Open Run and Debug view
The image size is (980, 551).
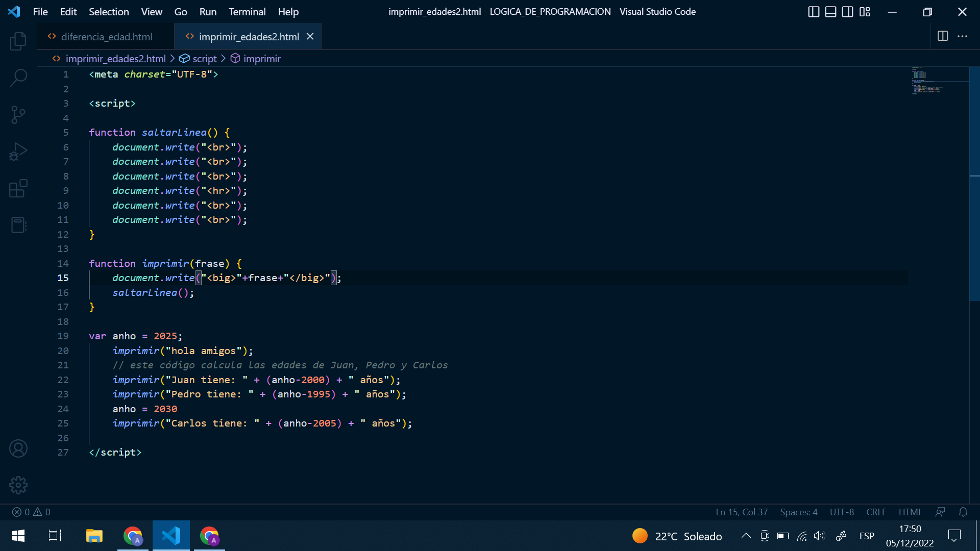(x=18, y=152)
